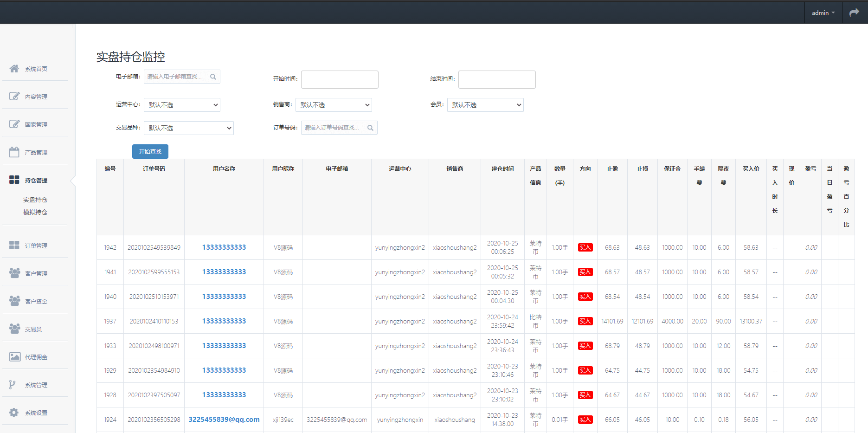
Task: Click the picture icon for 代理佣金
Action: (x=14, y=357)
